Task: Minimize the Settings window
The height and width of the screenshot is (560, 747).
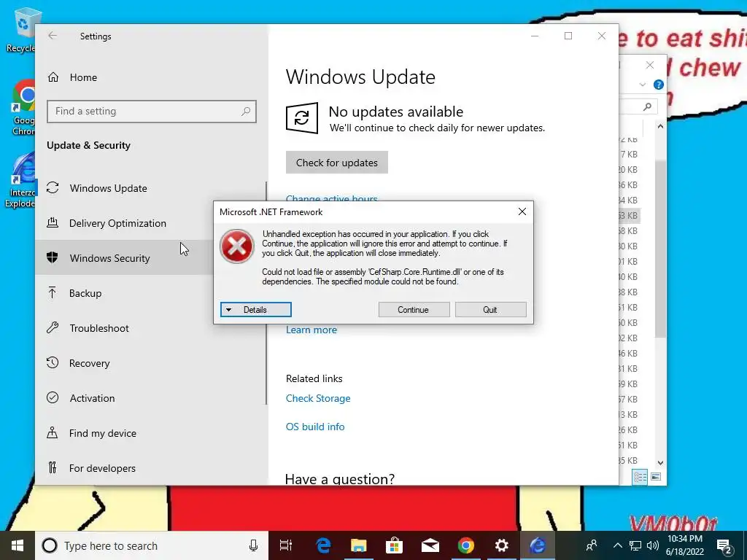Action: [x=535, y=36]
